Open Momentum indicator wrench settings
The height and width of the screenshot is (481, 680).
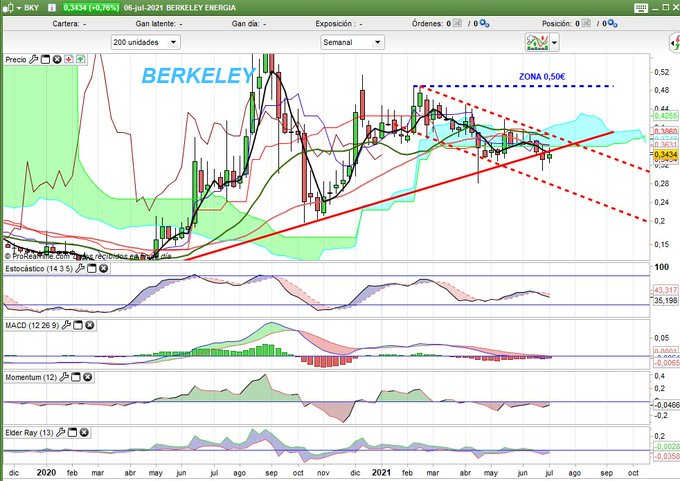pos(64,377)
